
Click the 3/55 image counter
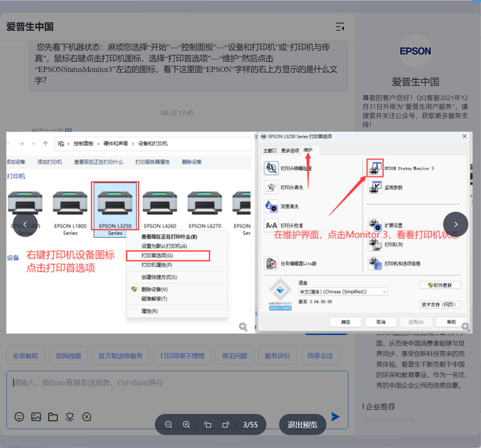[x=250, y=425]
